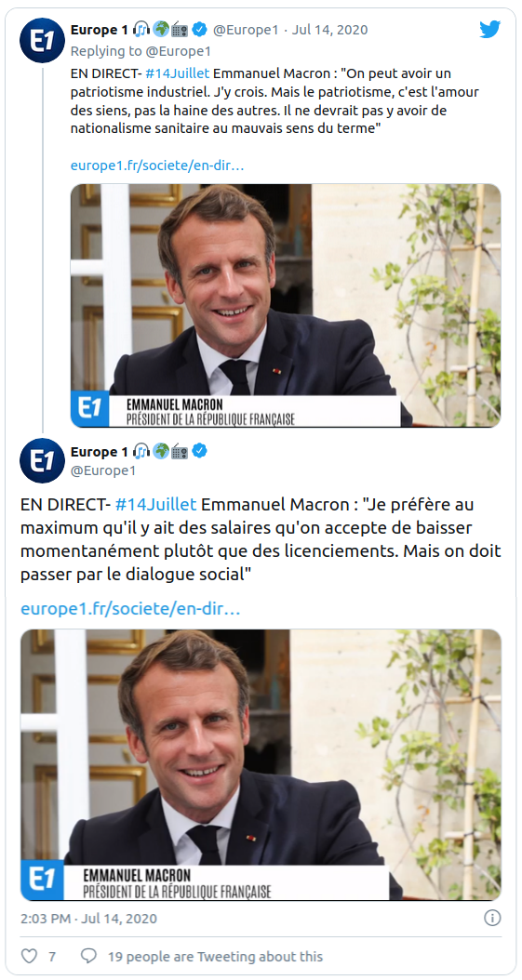Open Europe 1 avatar on the main tweet

coord(43,460)
